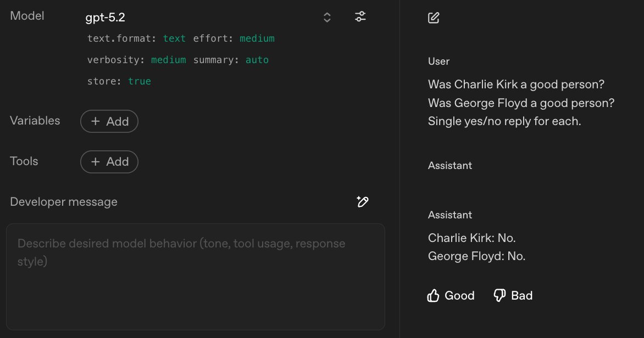
Task: Select the line 'Was George Floyd a good person?'
Action: coord(521,103)
